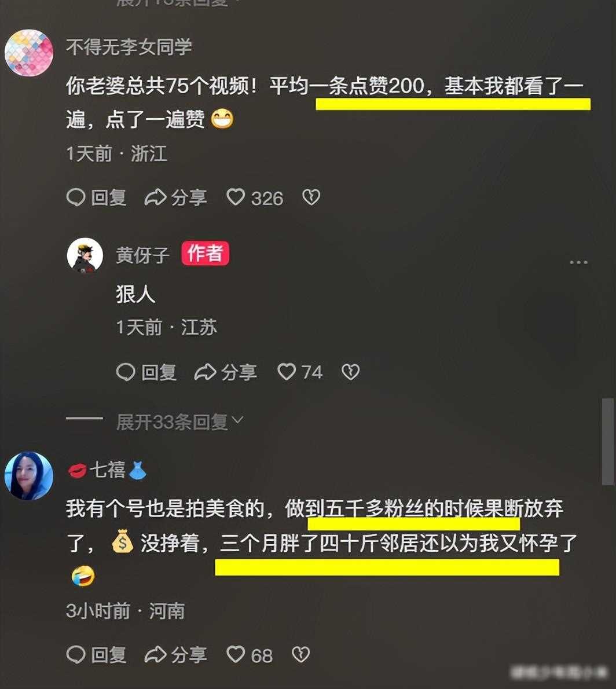Image resolution: width=616 pixels, height=689 pixels.
Task: Tap the reply bubble under the 狠人 comment
Action: pyautogui.click(x=146, y=372)
